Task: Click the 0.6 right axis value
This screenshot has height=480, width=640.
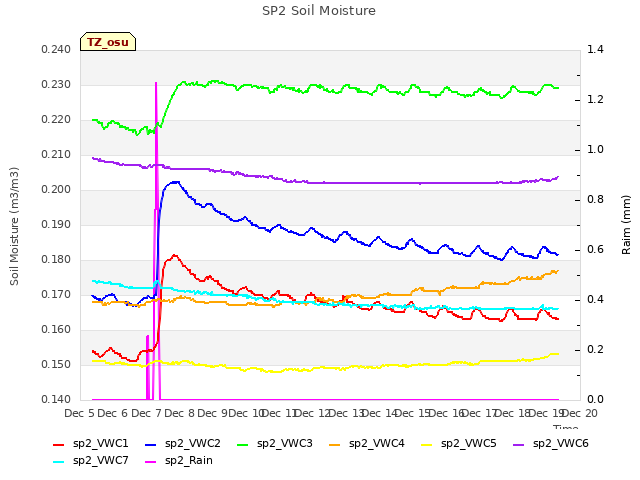Action: pos(595,250)
